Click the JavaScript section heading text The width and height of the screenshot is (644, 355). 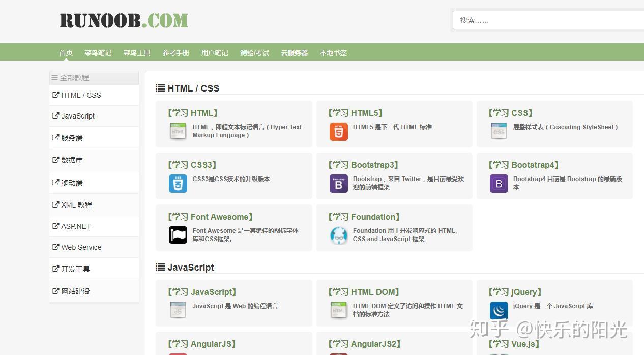click(191, 267)
